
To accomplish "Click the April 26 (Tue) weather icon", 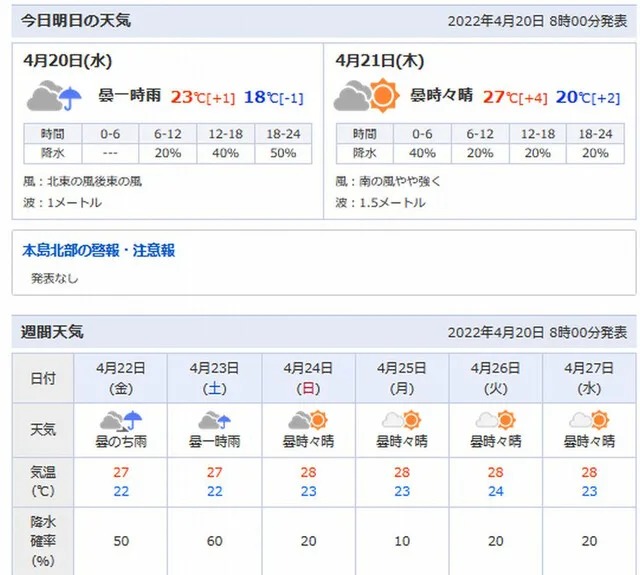I will [x=495, y=420].
